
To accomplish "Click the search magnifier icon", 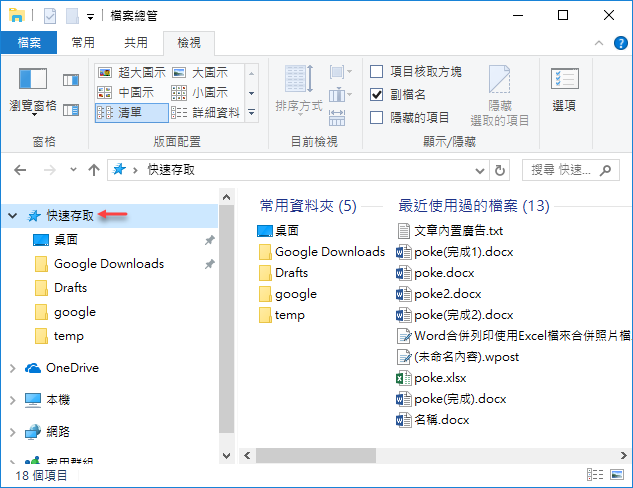I will pos(605,170).
